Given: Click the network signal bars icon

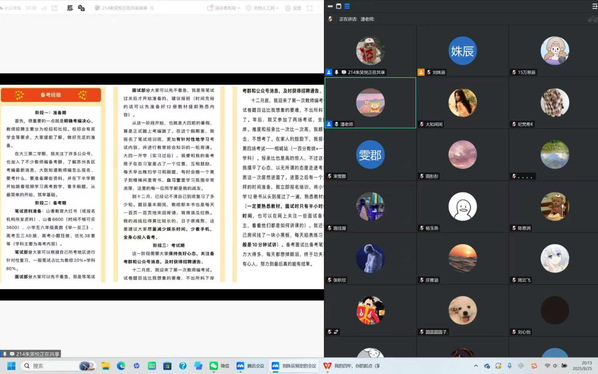Looking at the screenshot, I should [x=43, y=8].
